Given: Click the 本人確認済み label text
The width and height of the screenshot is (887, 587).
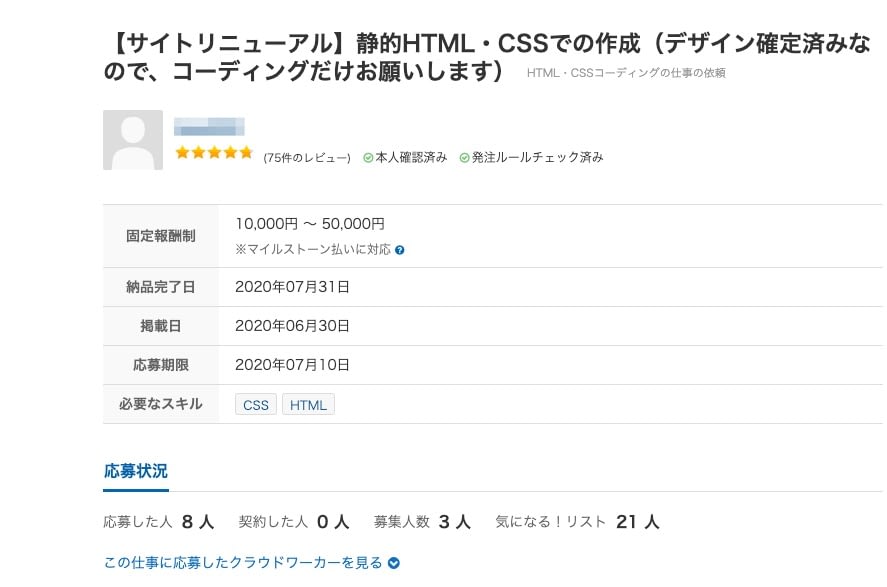Looking at the screenshot, I should 411,157.
